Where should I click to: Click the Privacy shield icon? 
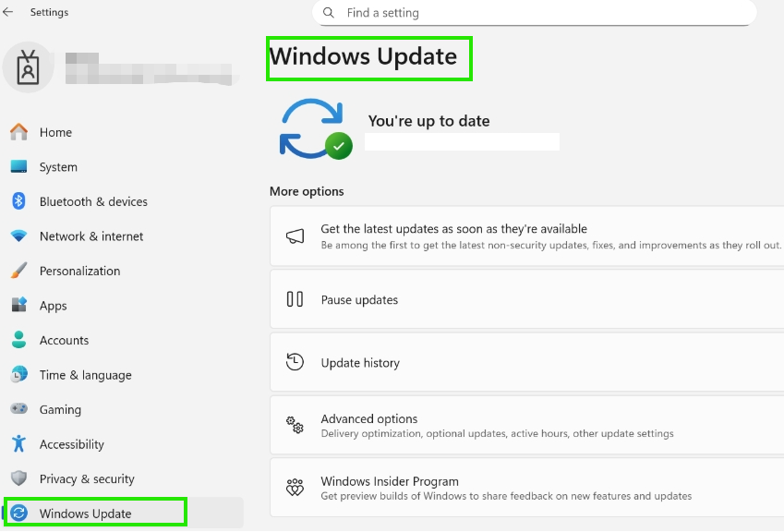coord(19,478)
